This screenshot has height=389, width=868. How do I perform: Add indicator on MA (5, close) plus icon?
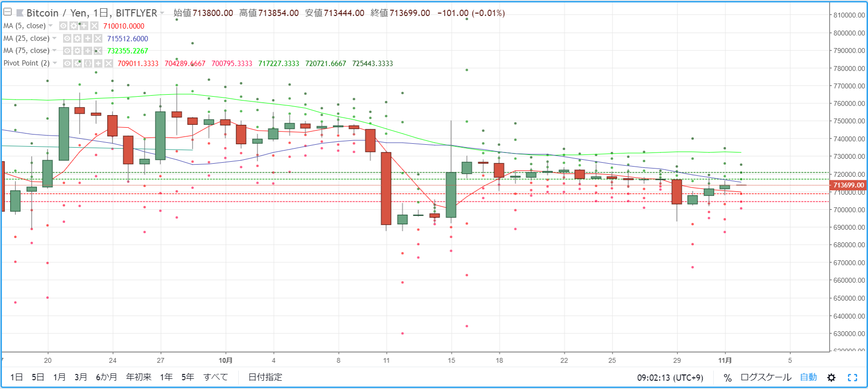click(84, 26)
